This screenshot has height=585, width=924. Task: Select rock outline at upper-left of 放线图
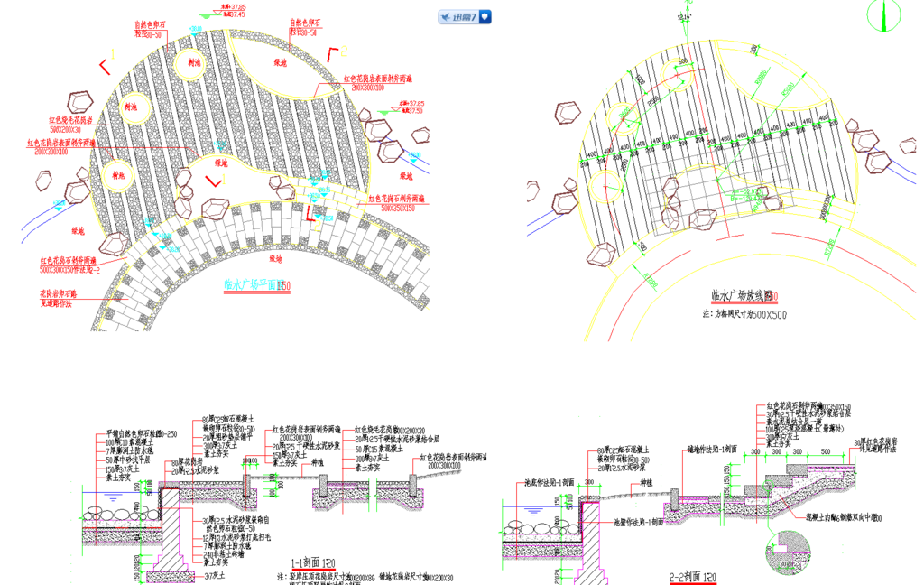click(x=568, y=113)
